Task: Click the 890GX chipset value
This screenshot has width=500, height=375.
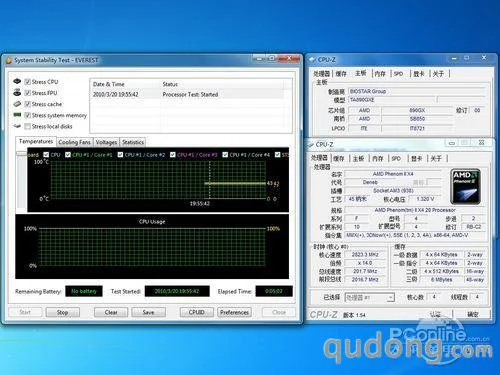Action: (x=417, y=110)
